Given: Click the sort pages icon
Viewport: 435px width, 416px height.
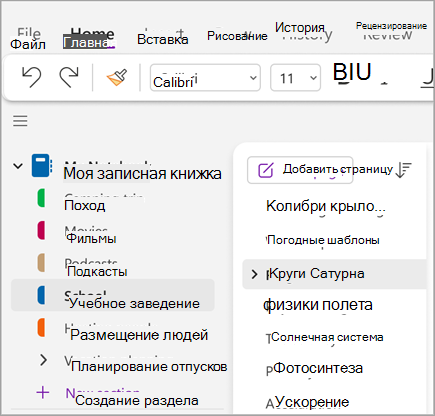Looking at the screenshot, I should [404, 170].
